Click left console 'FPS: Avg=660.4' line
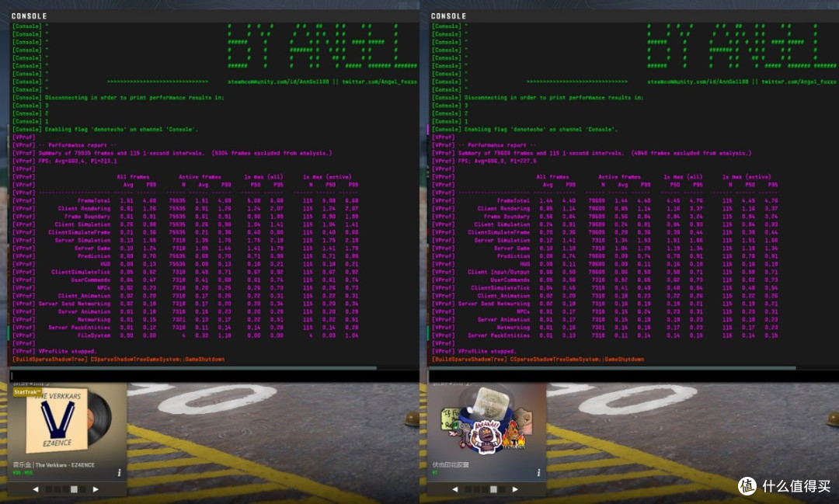The width and height of the screenshot is (839, 504). click(64, 161)
